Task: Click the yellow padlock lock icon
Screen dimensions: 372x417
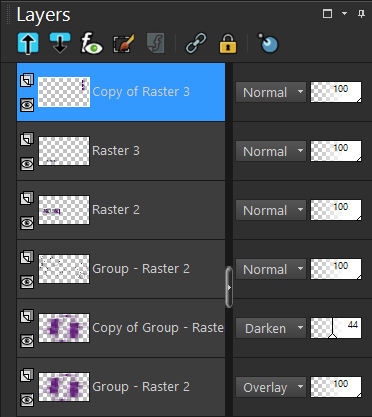Action: [x=228, y=43]
